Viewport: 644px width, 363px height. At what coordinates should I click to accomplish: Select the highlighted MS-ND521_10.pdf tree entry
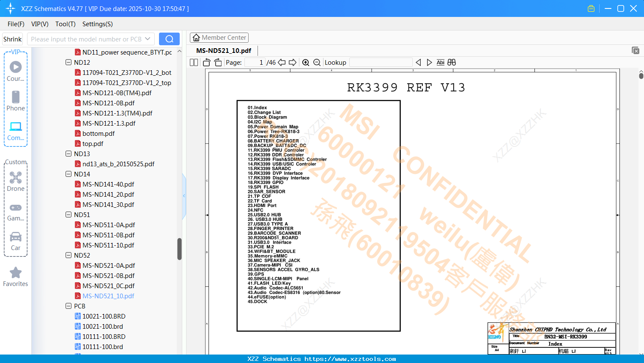pos(108,296)
